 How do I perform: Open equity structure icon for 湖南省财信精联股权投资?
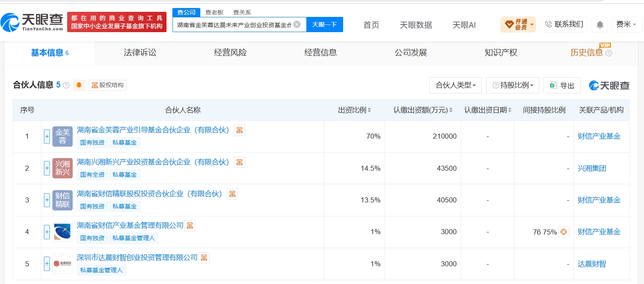[x=232, y=194]
